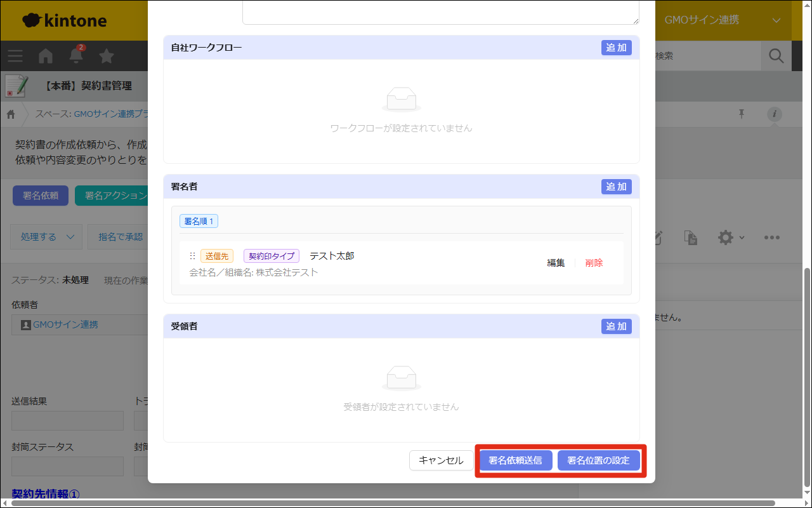
Task: Click the textarea at dialog top
Action: pos(441,12)
